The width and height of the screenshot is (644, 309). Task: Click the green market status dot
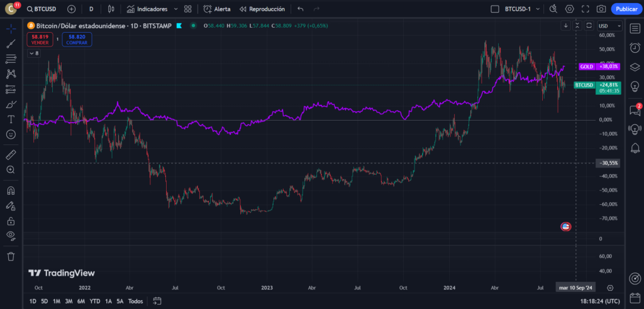coord(193,26)
